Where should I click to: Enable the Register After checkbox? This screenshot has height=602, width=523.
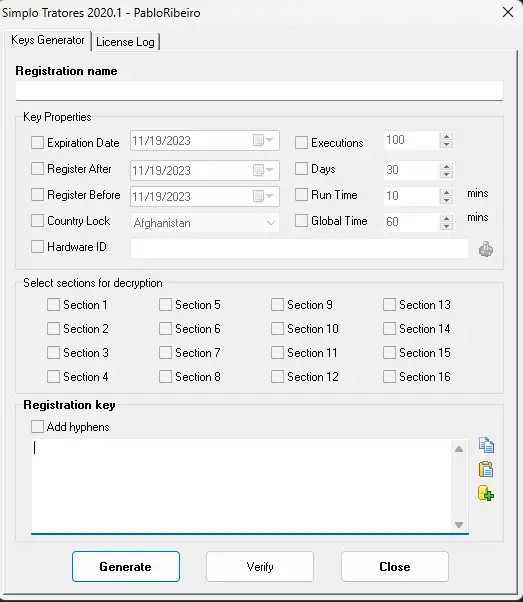pos(37,169)
